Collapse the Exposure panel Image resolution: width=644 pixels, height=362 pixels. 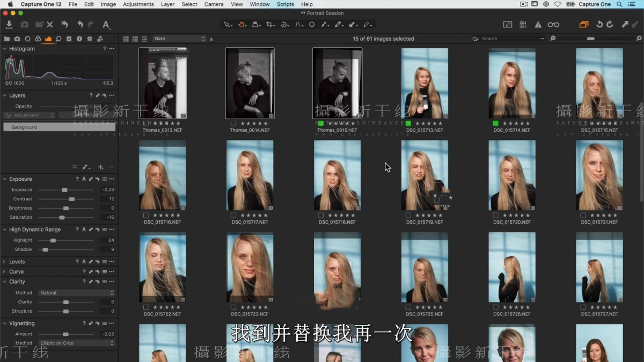[x=5, y=179]
